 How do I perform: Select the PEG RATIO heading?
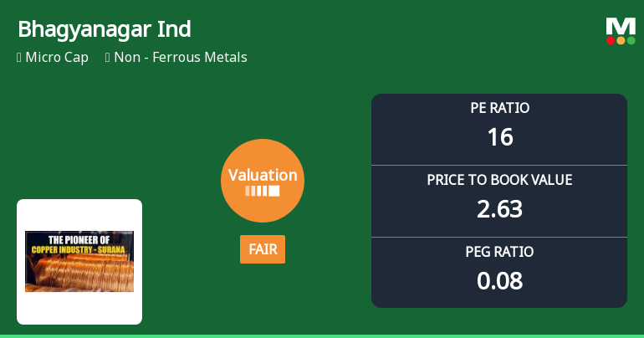point(499,252)
